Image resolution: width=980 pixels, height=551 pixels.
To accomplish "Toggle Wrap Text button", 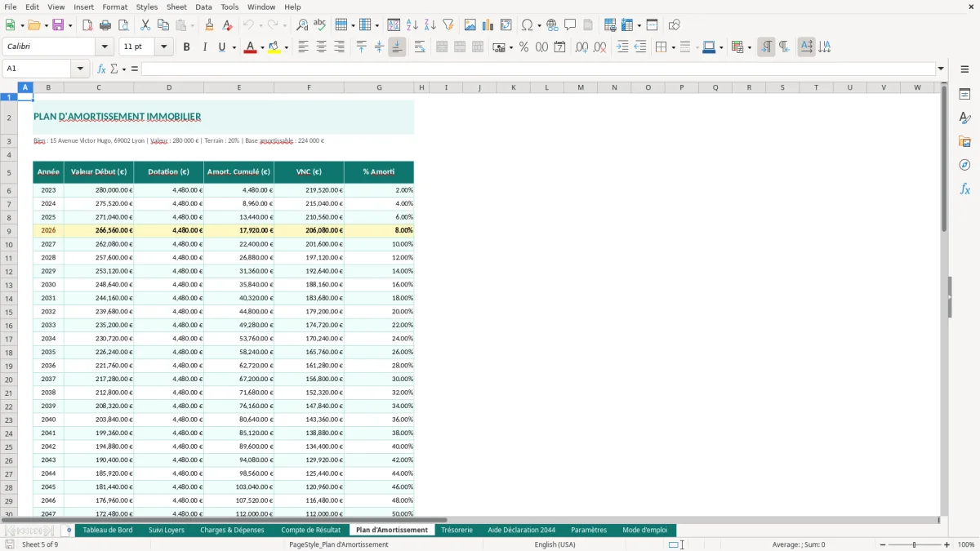I will (420, 47).
